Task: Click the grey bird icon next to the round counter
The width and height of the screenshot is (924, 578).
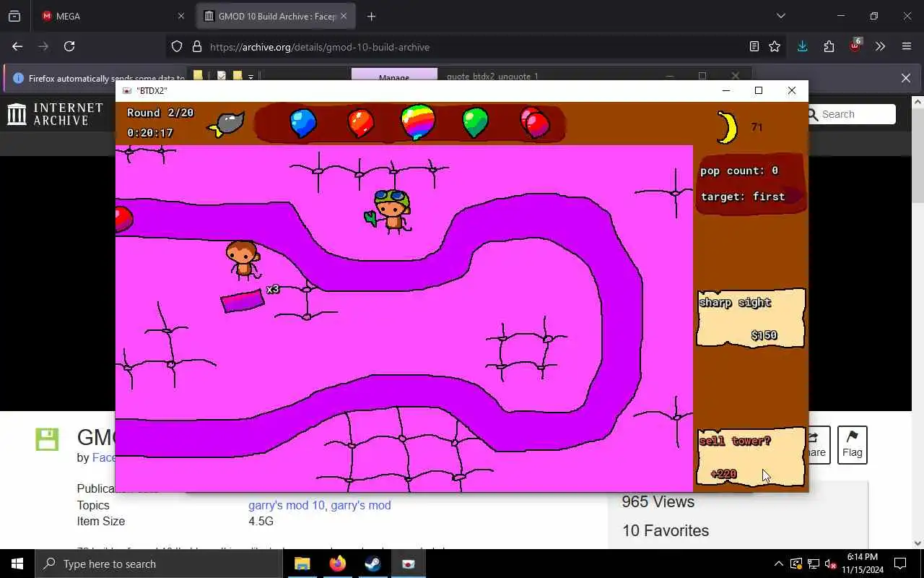Action: [x=227, y=124]
